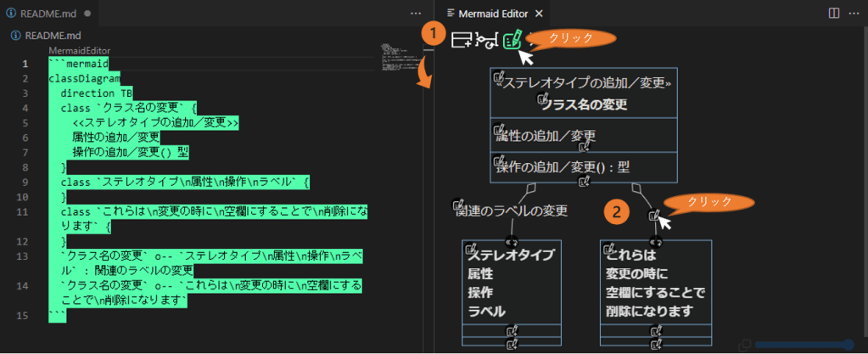Open More Actions menu in Mermaid Editor group
This screenshot has width=868, height=354.
[x=853, y=14]
